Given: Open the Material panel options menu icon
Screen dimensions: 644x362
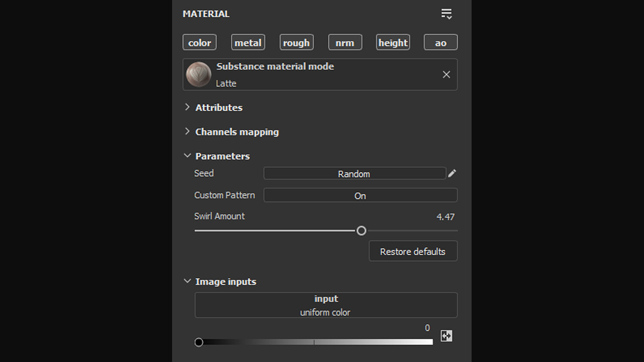Looking at the screenshot, I should click(x=447, y=14).
